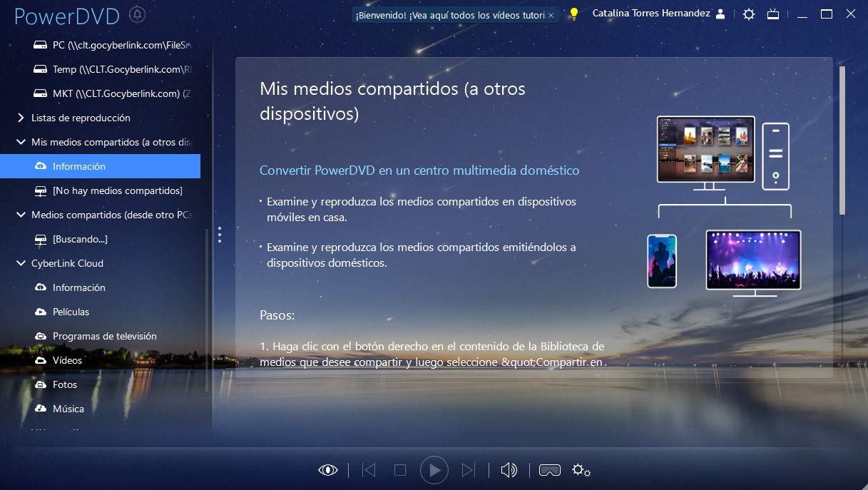Click user name Catalina Torres Hernandez
868x490 pixels.
[651, 14]
